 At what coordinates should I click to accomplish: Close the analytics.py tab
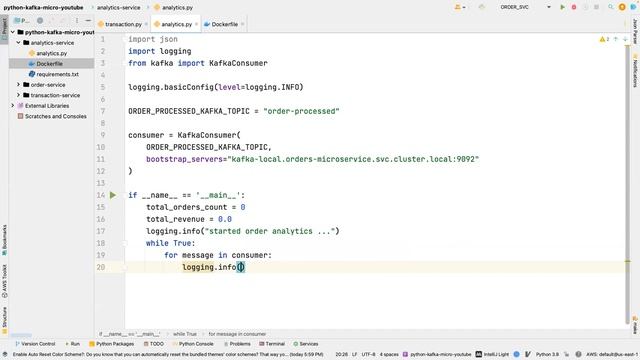pos(196,24)
